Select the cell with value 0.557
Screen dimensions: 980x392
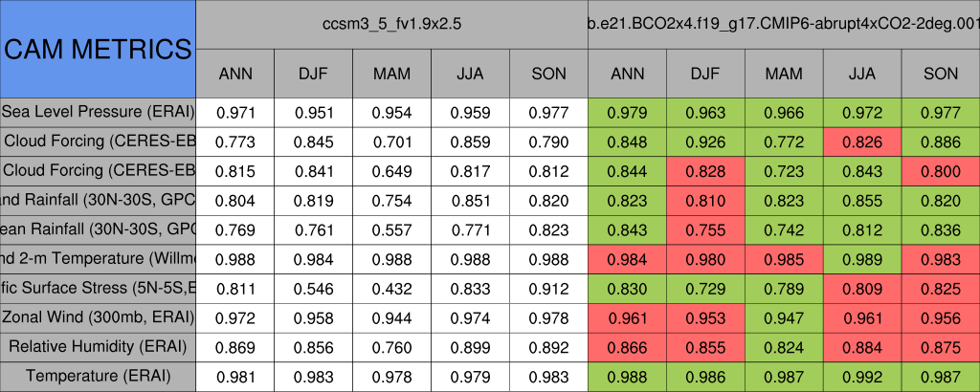(x=391, y=229)
